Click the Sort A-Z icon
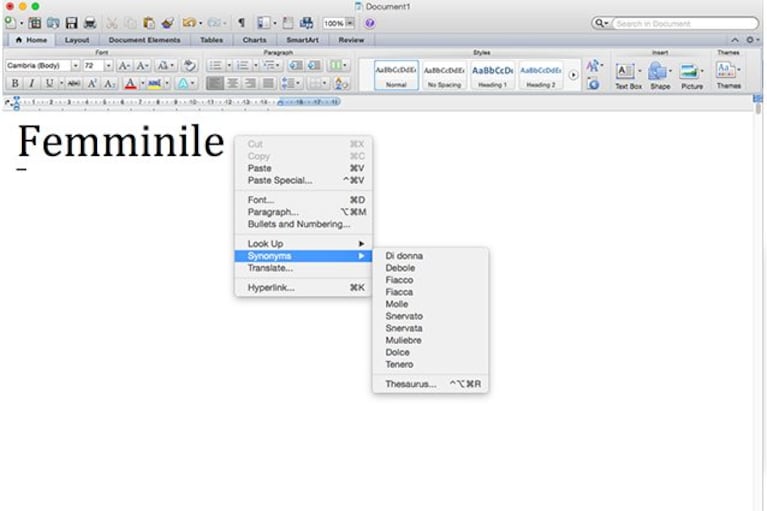 click(x=341, y=84)
